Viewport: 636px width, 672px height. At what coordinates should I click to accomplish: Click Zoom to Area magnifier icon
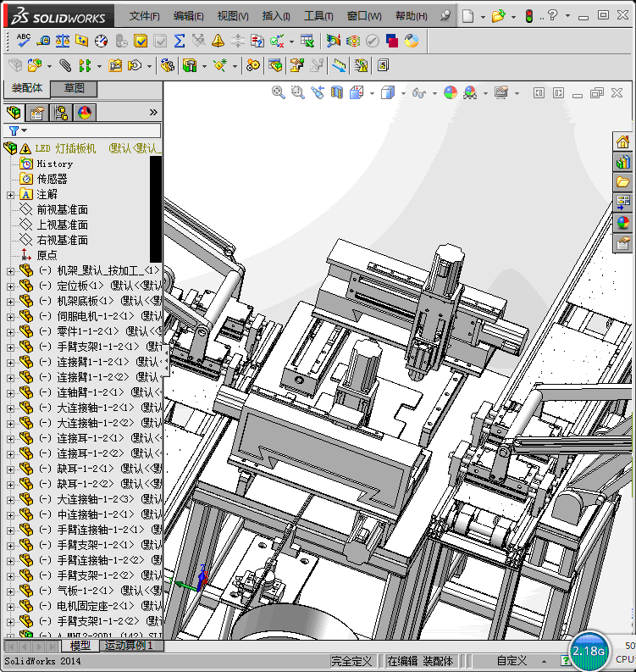[297, 92]
